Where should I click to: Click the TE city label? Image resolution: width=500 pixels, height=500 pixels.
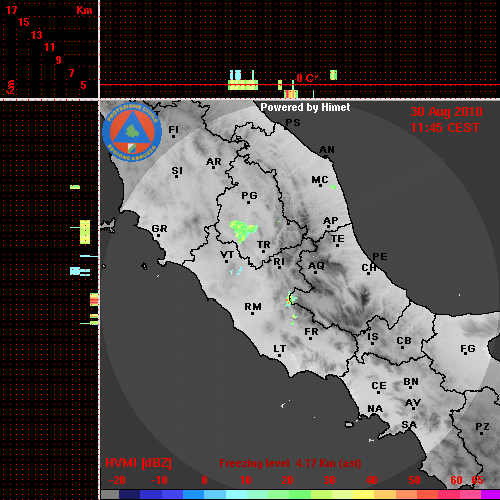(338, 239)
